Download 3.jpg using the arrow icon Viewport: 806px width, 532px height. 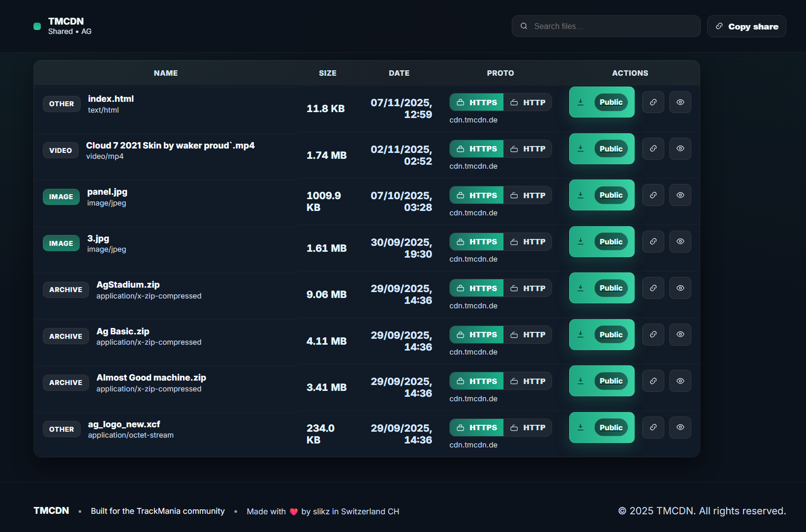[581, 242]
